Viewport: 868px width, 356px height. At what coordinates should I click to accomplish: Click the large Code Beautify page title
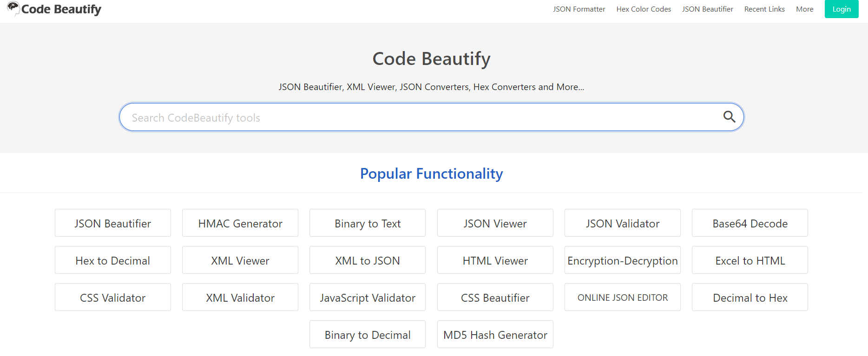click(431, 59)
